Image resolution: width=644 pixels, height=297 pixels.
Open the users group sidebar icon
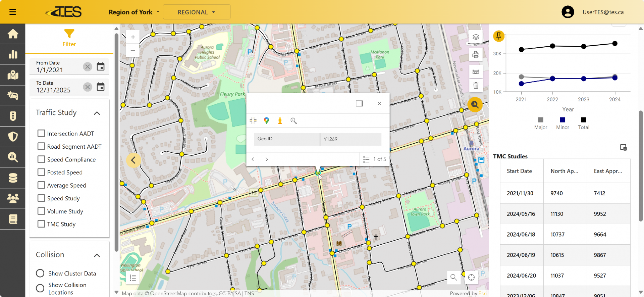pyautogui.click(x=13, y=198)
